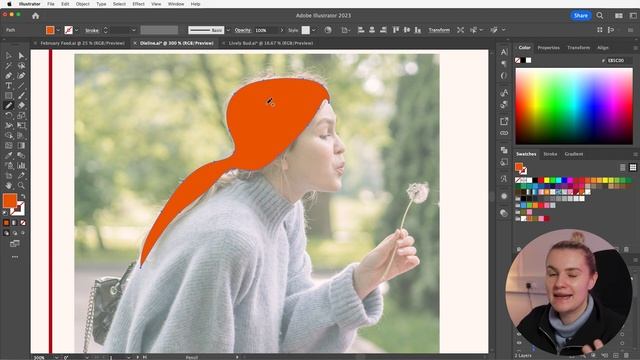Open the Window menu
640x360 pixels.
click(176, 4)
